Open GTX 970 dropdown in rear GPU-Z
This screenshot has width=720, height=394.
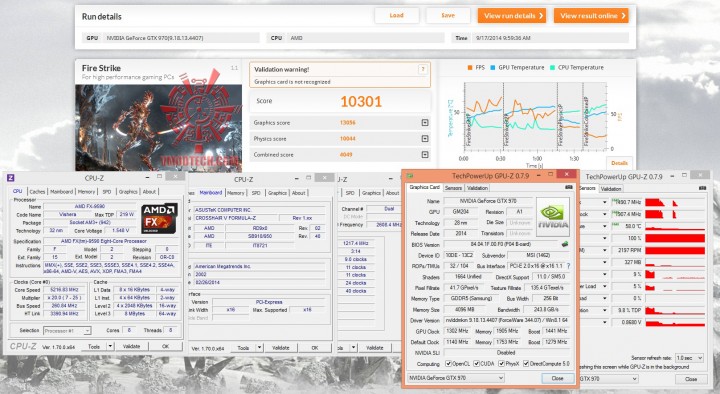click(609, 379)
